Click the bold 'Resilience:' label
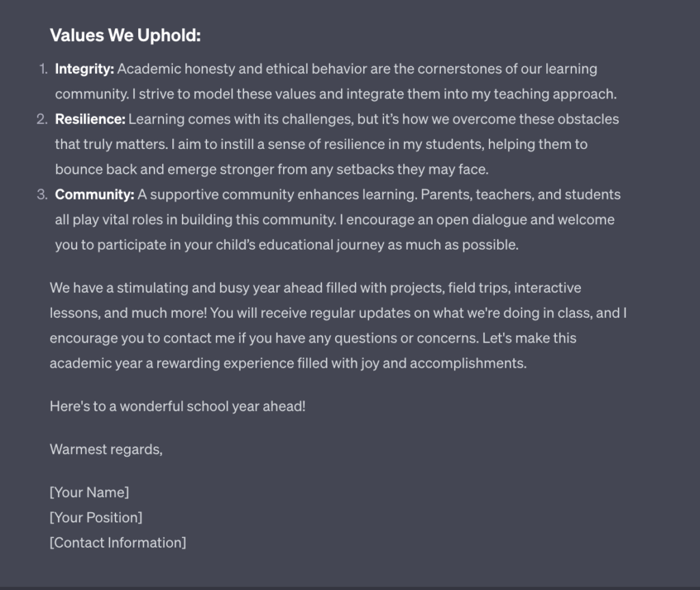Viewport: 700px width, 590px height. [x=90, y=119]
